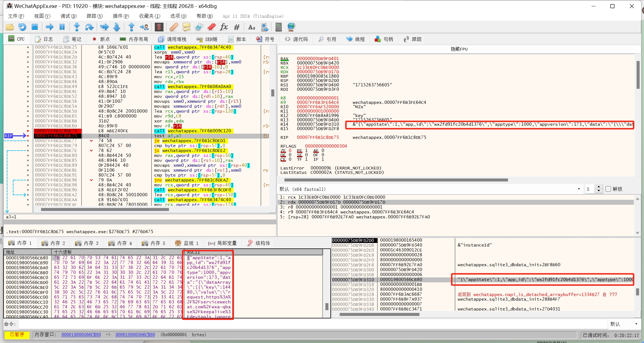This screenshot has height=343, width=644.
Task: Click the registers panel vertical scrollbar
Action: coord(638,75)
